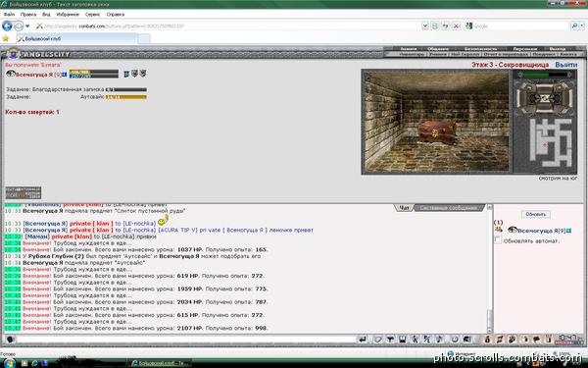The image size is (588, 368).
Task: Open the Избранное menu
Action: (x=68, y=15)
